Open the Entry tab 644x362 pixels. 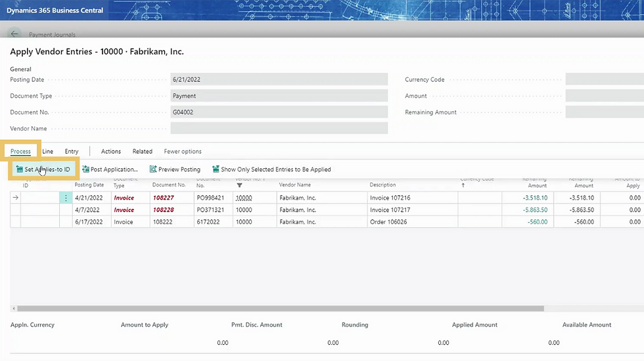(72, 152)
